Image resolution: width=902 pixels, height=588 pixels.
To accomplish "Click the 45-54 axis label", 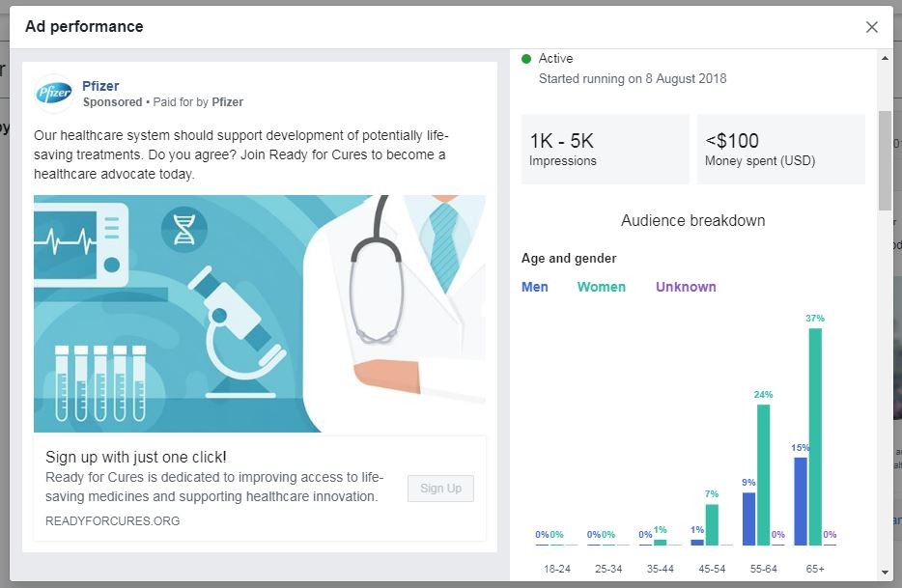I will click(x=712, y=569).
